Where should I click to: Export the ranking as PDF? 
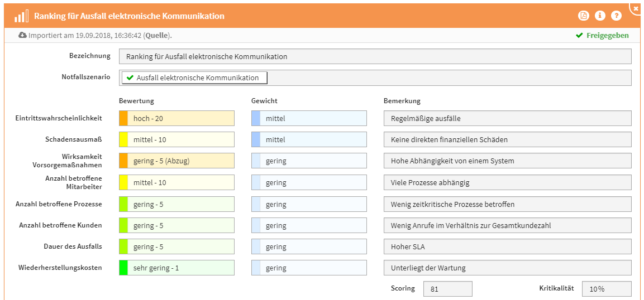[x=583, y=16]
